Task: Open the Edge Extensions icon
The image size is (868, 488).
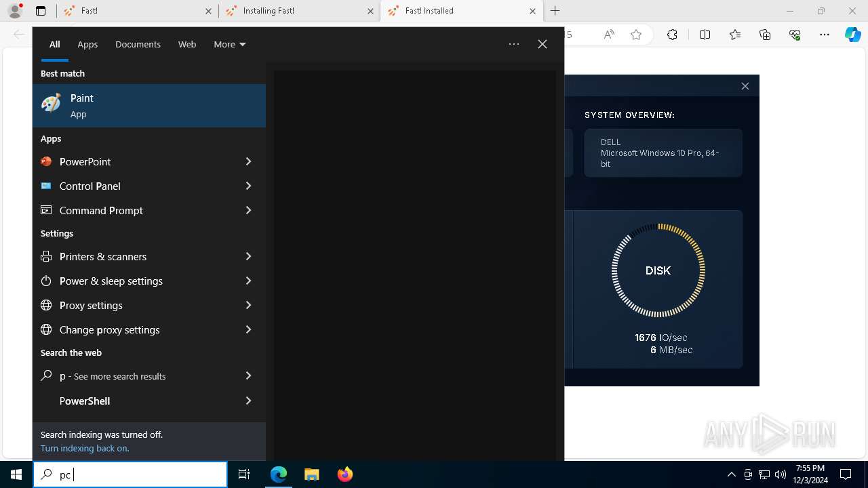Action: point(672,35)
